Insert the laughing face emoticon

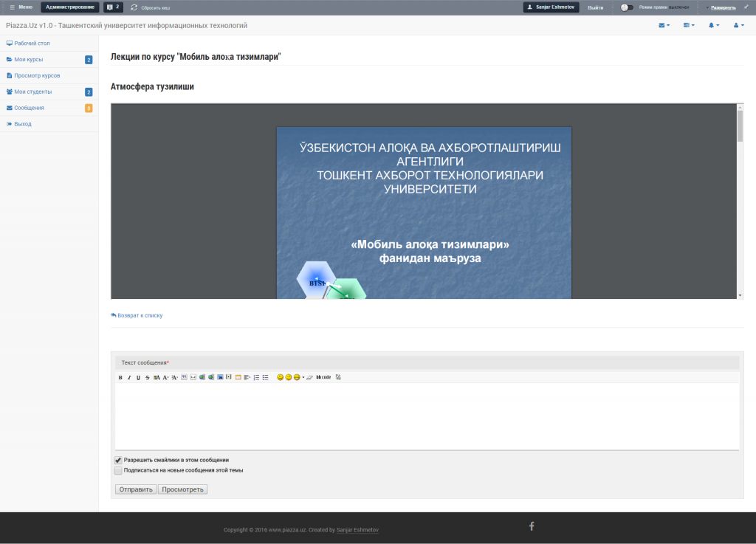[x=297, y=377]
